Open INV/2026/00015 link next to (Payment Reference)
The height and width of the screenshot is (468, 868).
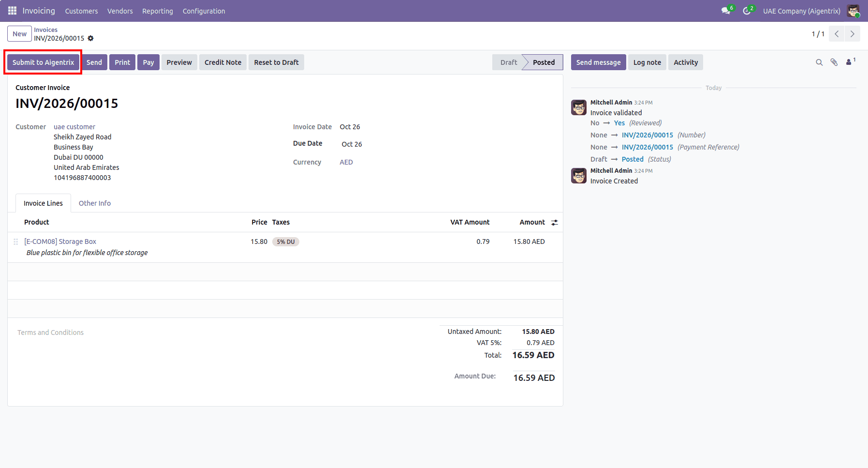tap(647, 147)
